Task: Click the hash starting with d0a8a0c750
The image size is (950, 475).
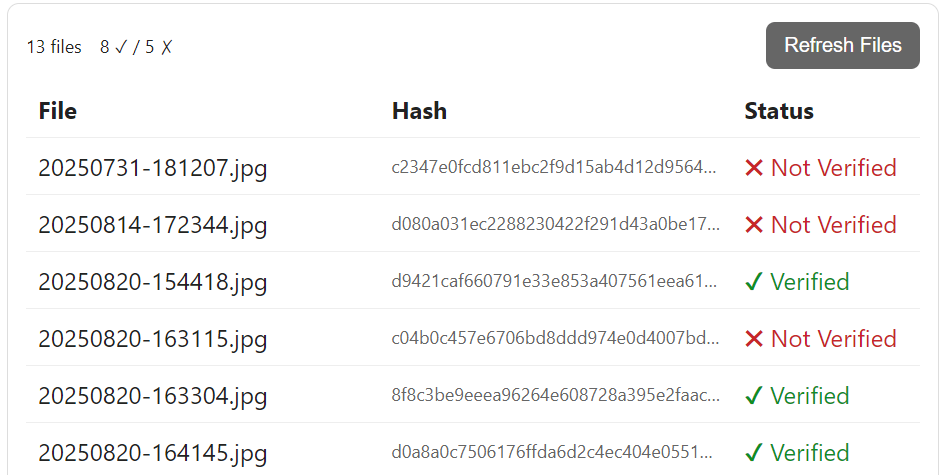Action: (554, 452)
